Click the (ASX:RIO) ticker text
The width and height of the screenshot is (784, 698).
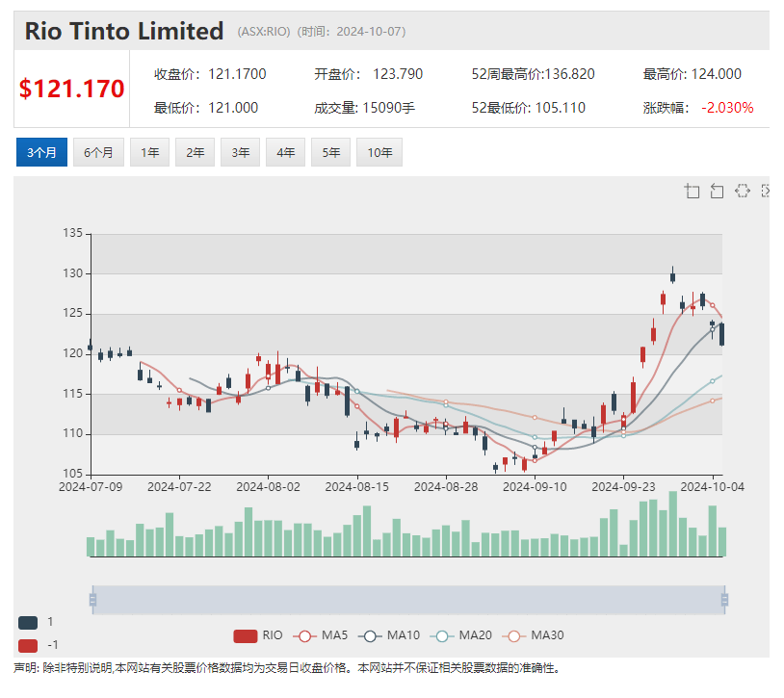click(x=264, y=32)
